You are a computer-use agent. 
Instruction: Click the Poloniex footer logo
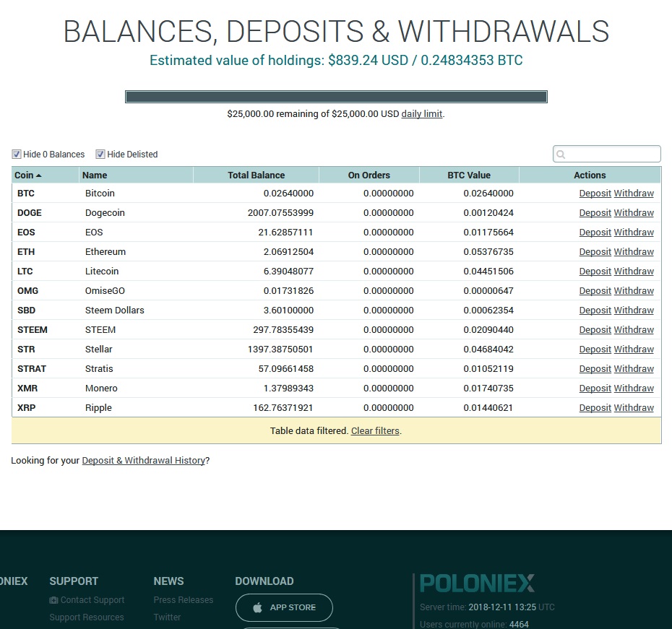(477, 584)
